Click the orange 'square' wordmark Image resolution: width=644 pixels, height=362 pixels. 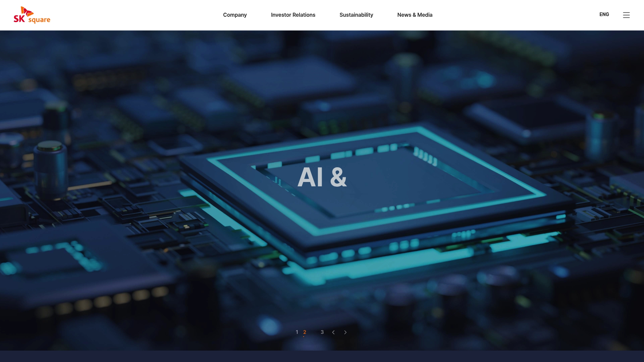(x=39, y=20)
